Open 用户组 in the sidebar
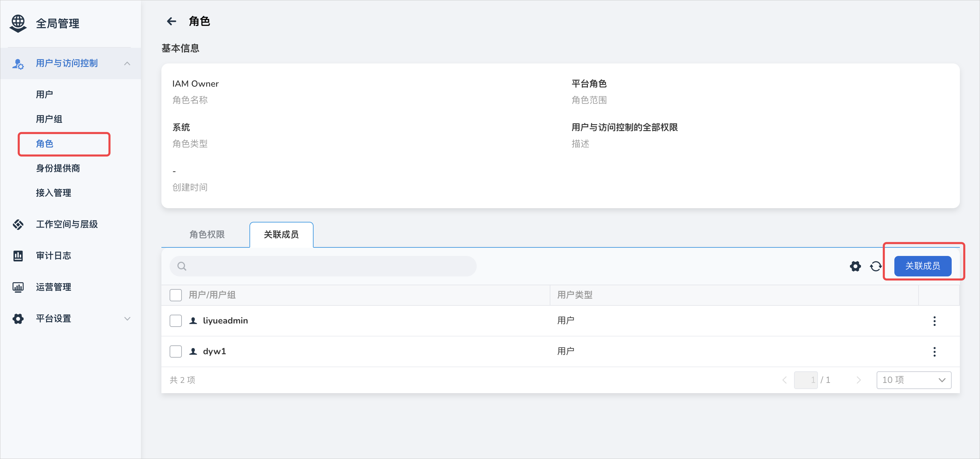This screenshot has width=980, height=459. (x=49, y=119)
